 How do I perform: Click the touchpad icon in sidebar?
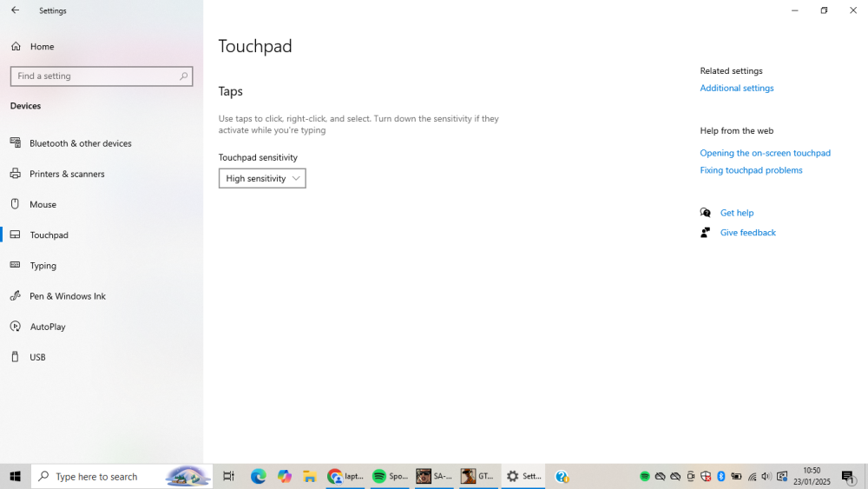tap(16, 235)
